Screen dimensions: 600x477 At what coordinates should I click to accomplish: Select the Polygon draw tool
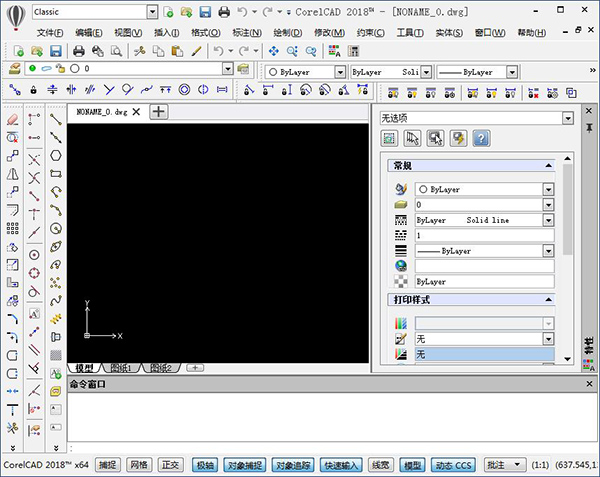click(56, 156)
